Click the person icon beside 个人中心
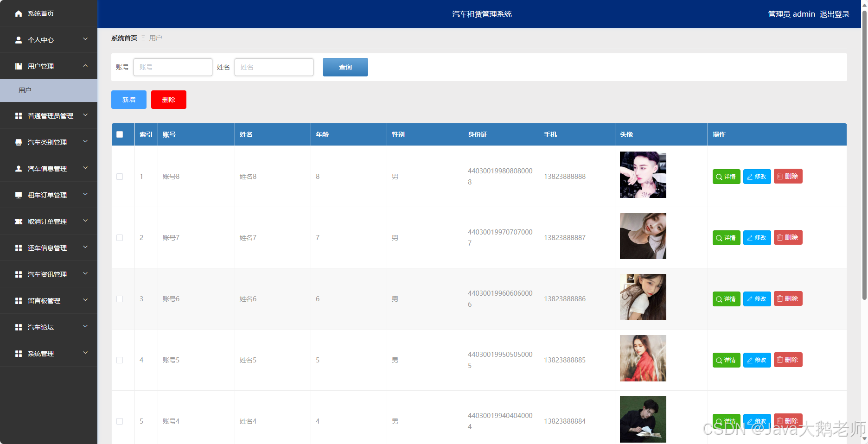Screen dimensions: 868x444 (19, 40)
